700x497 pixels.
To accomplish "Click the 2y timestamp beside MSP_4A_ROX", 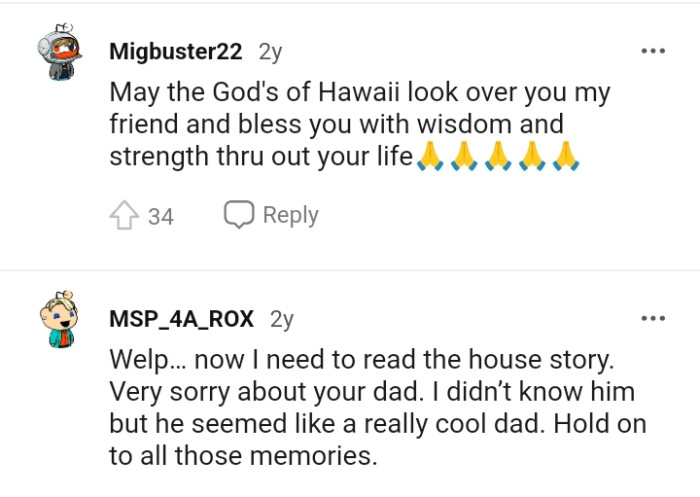I will (282, 319).
